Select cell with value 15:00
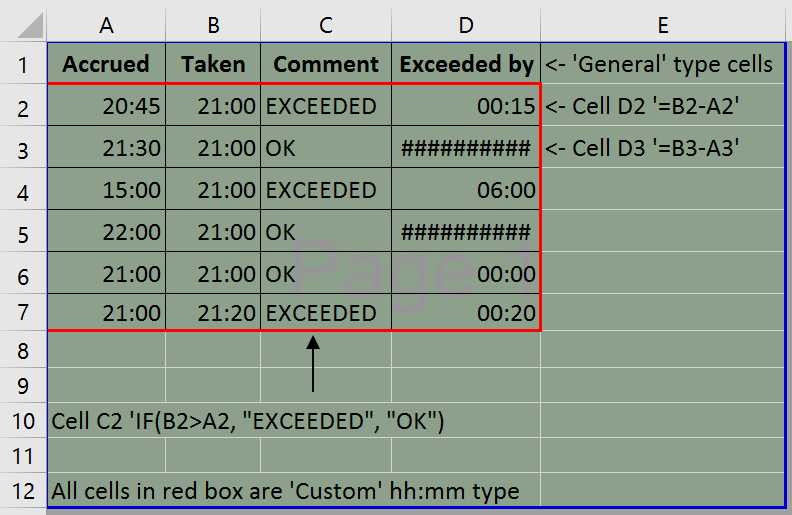Viewport: 792px width, 515px height. pos(106,189)
